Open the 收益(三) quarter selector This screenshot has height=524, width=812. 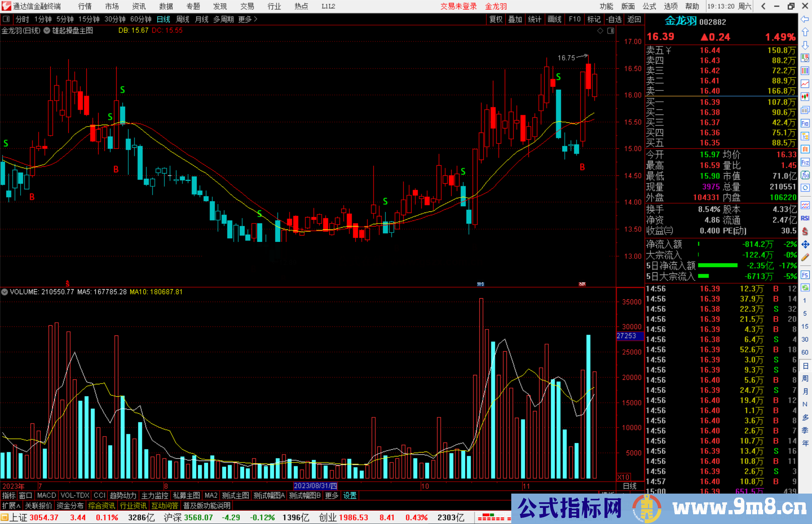coord(659,231)
